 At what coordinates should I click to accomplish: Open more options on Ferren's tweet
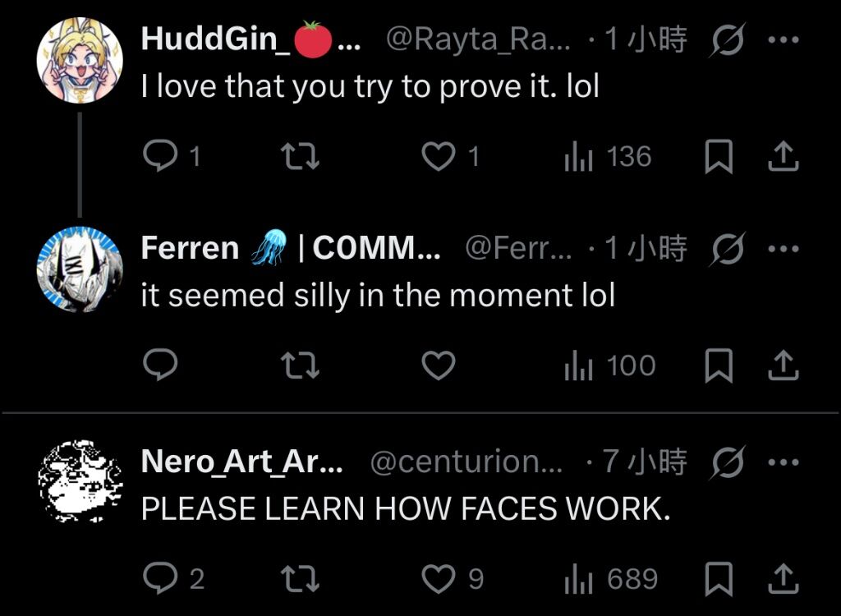click(784, 248)
